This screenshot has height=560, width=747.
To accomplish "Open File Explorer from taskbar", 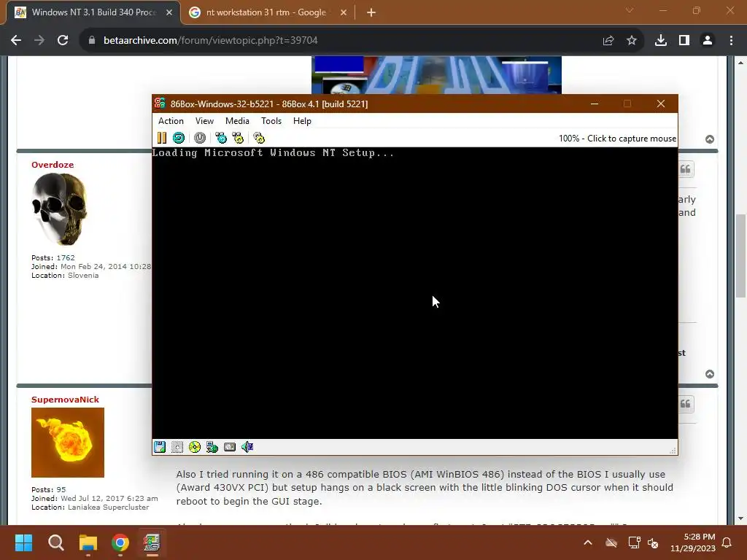I will click(88, 542).
